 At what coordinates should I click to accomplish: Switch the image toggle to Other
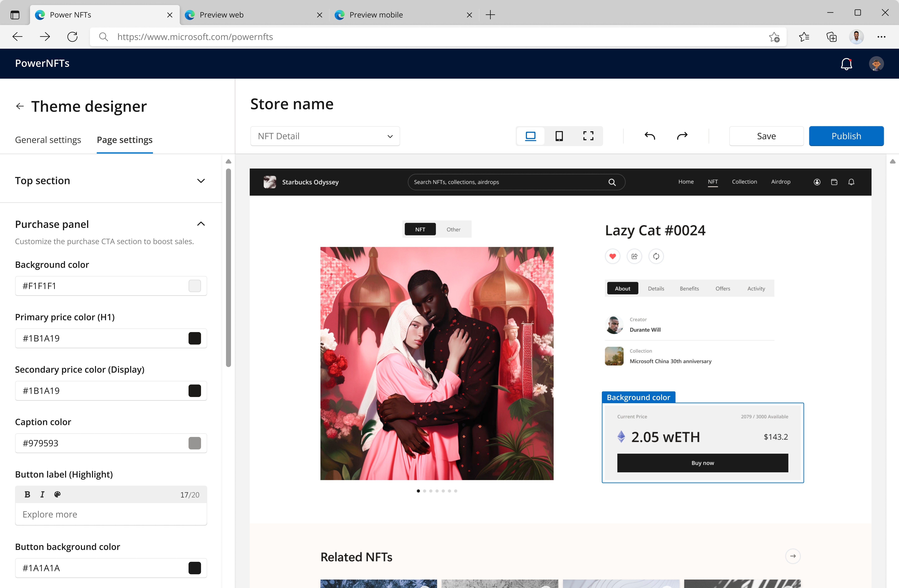[453, 230]
